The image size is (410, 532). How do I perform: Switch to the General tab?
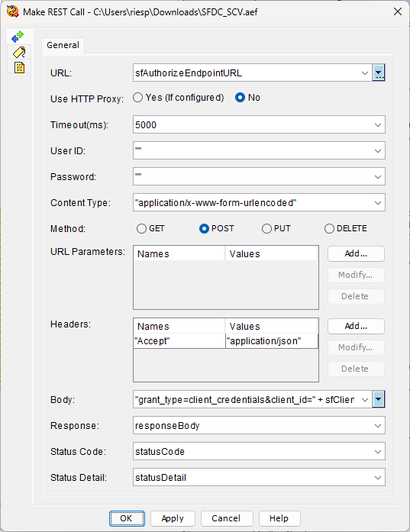coord(63,45)
